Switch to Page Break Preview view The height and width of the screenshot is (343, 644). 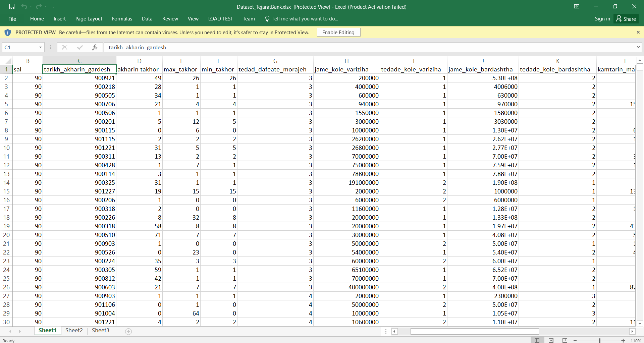pyautogui.click(x=565, y=340)
